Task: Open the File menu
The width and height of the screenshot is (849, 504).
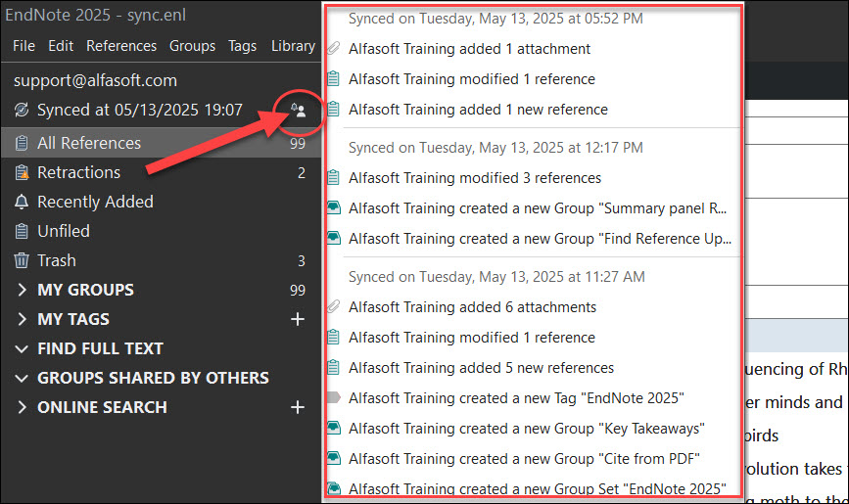Action: click(24, 46)
